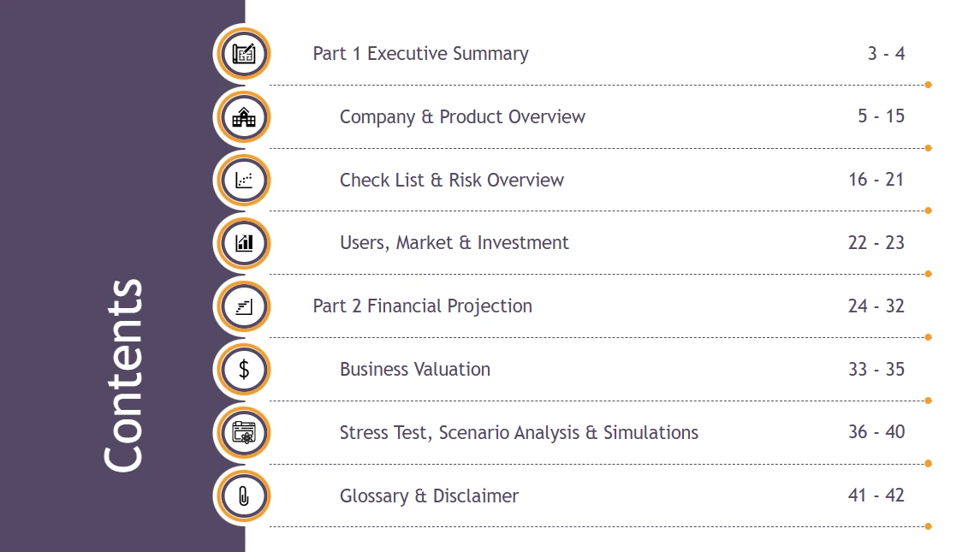Click the staircase icon beside Financial Projection

click(x=244, y=306)
